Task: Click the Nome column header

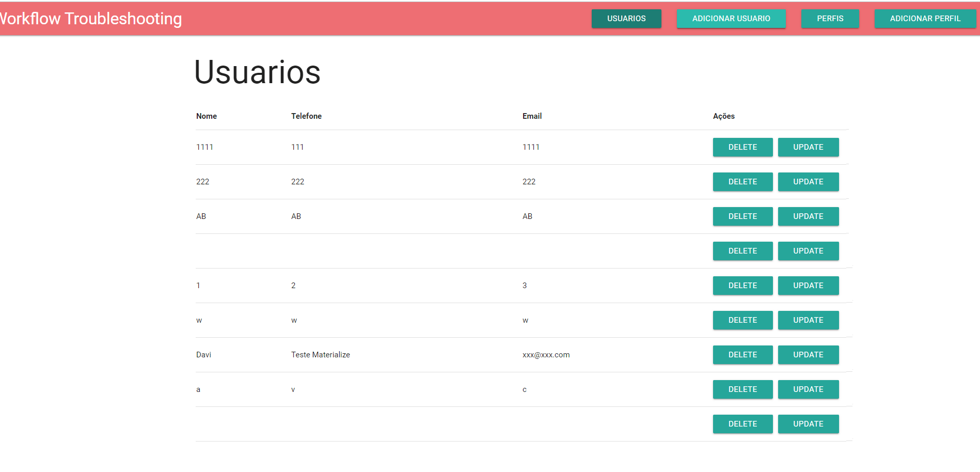Action: tap(206, 116)
